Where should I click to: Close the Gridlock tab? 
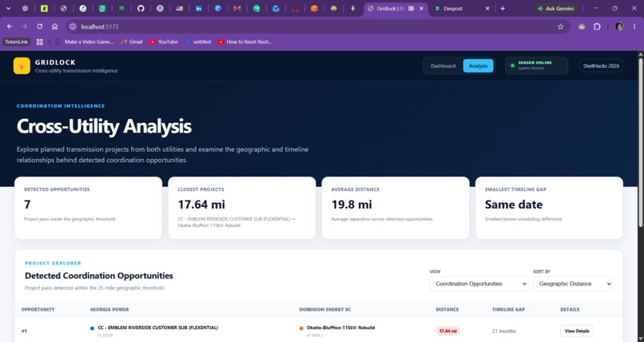421,8
